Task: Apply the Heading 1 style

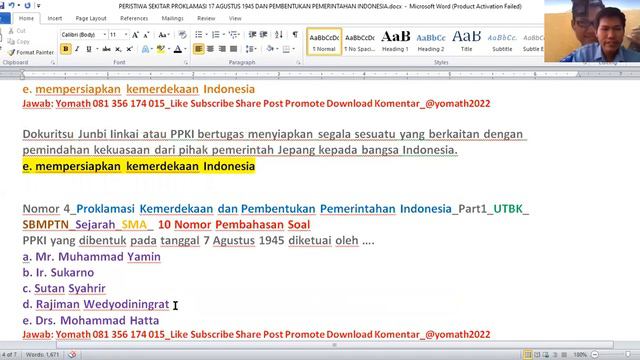Action: (x=395, y=41)
